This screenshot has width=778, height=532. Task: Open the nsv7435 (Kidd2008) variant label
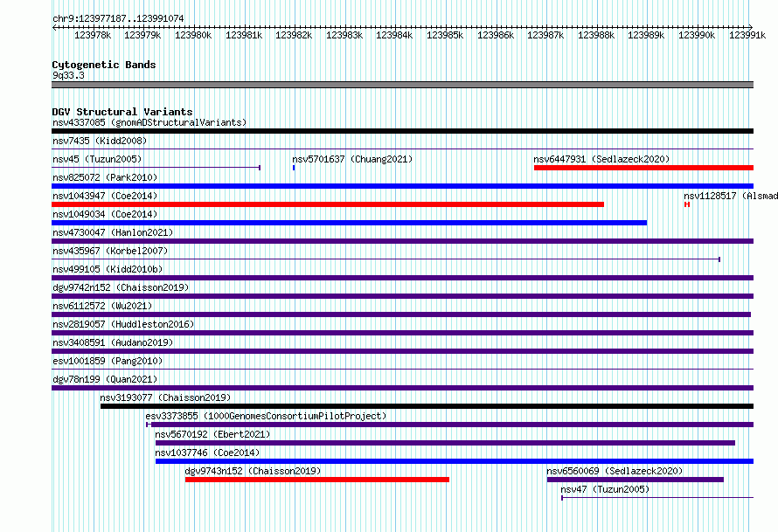[100, 141]
